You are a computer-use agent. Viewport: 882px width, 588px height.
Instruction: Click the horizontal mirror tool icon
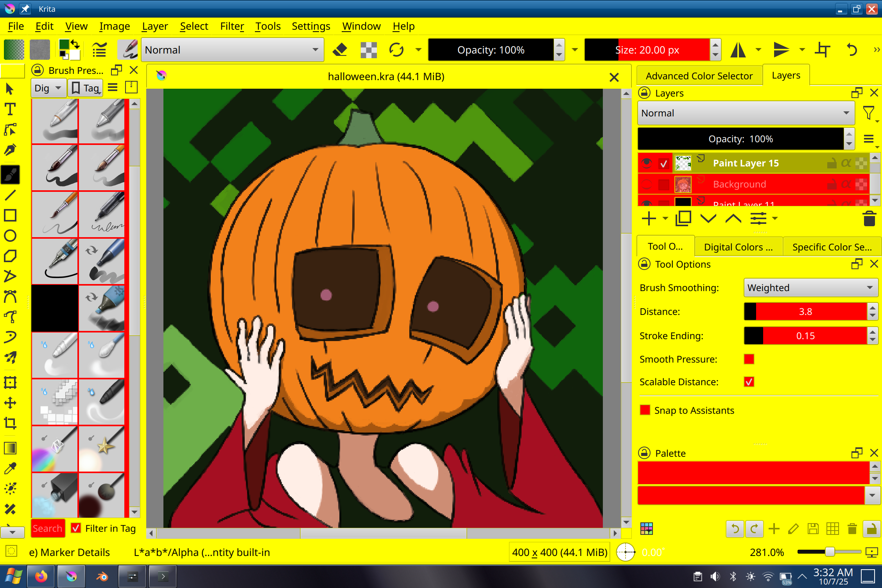pos(738,50)
